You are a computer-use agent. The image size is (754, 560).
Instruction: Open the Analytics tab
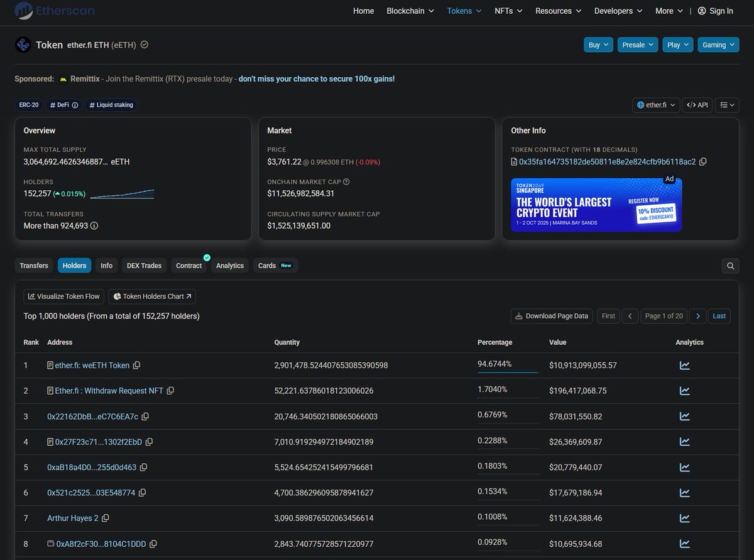coord(230,266)
